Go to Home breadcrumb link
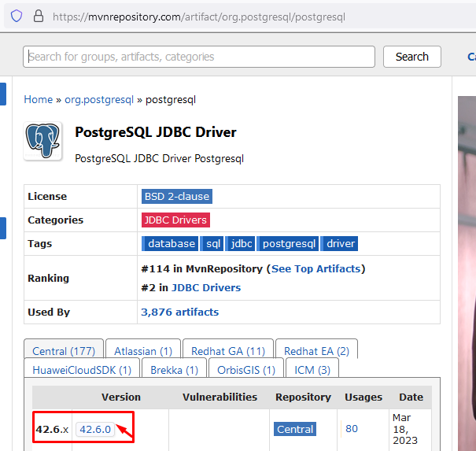476x451 pixels. pyautogui.click(x=39, y=100)
